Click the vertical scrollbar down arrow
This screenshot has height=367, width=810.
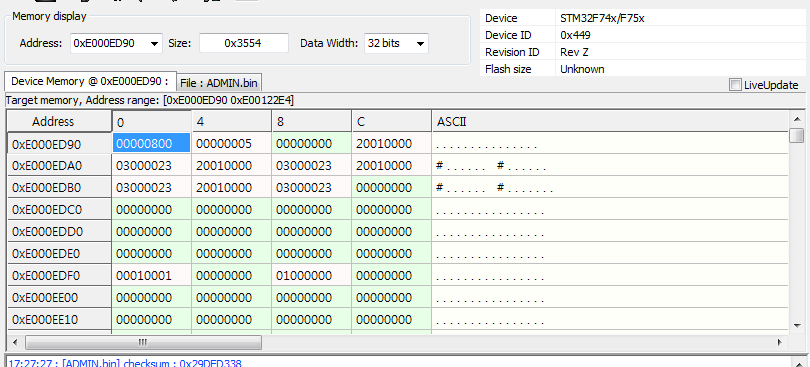click(797, 325)
